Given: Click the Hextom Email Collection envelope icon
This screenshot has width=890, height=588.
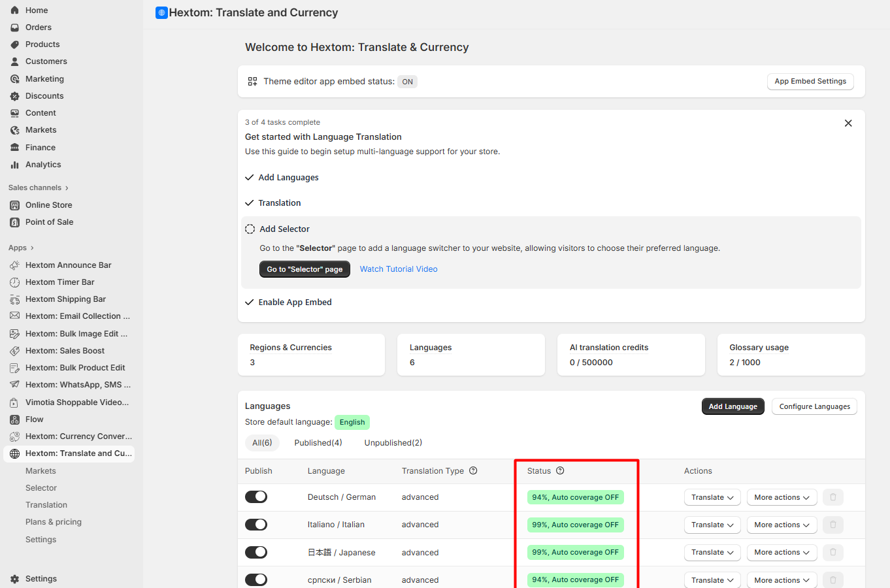Looking at the screenshot, I should click(14, 316).
